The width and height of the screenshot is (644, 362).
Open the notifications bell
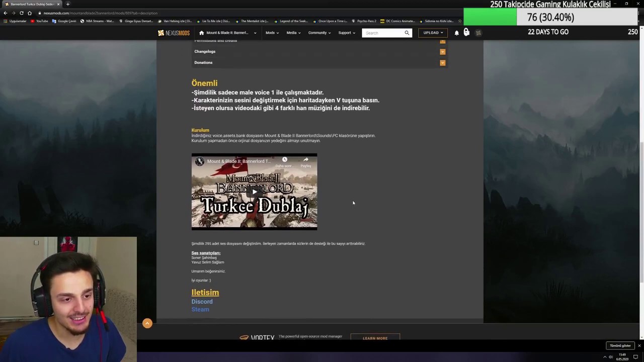457,33
